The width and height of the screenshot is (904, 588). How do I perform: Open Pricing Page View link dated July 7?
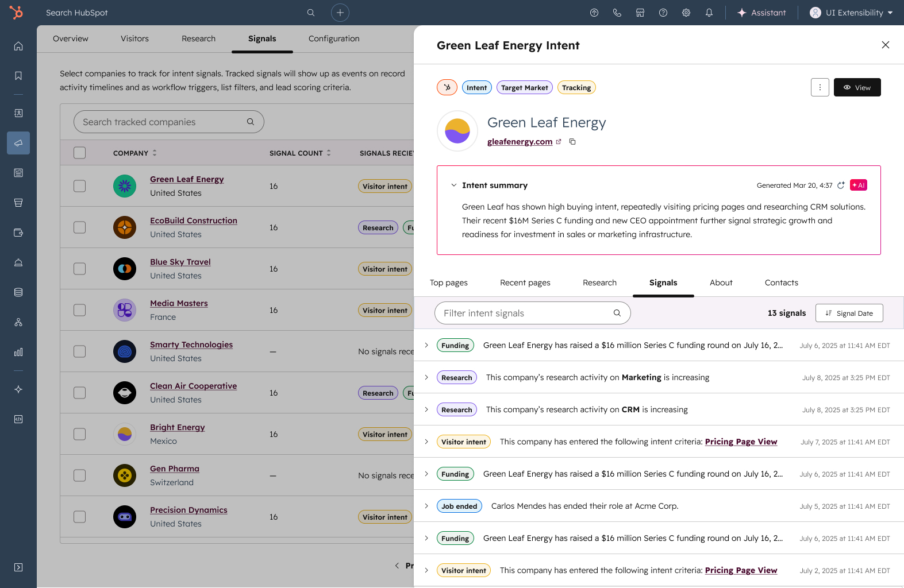click(x=741, y=442)
